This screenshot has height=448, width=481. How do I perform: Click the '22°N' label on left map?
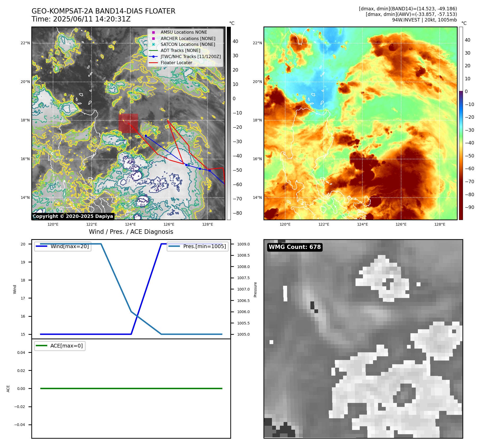[x=25, y=43]
